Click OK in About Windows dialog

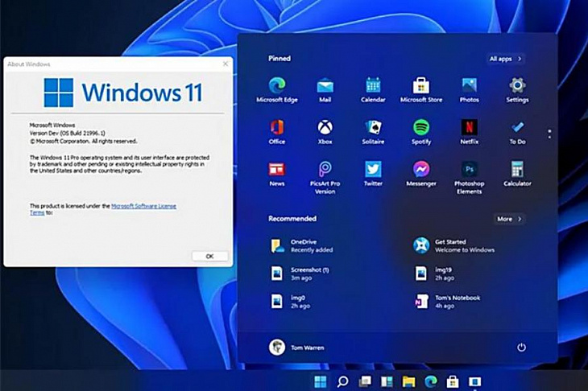209,256
